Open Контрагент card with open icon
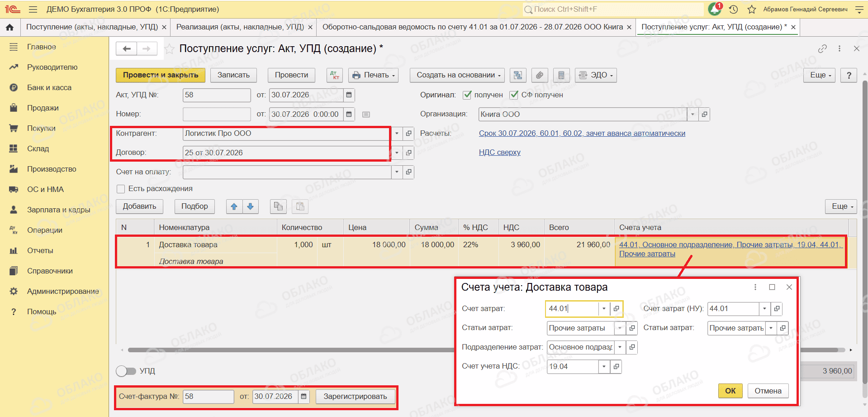The width and height of the screenshot is (868, 417). point(408,134)
